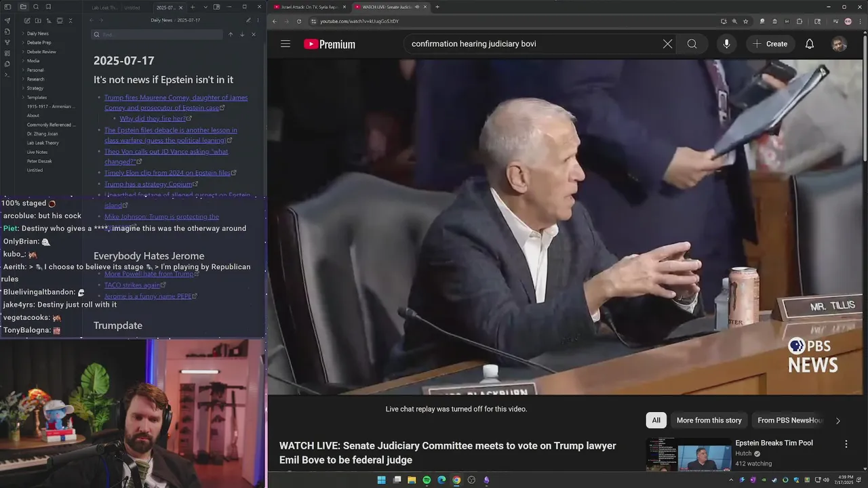
Task: Expand the Debate Prep folder
Action: (x=39, y=43)
